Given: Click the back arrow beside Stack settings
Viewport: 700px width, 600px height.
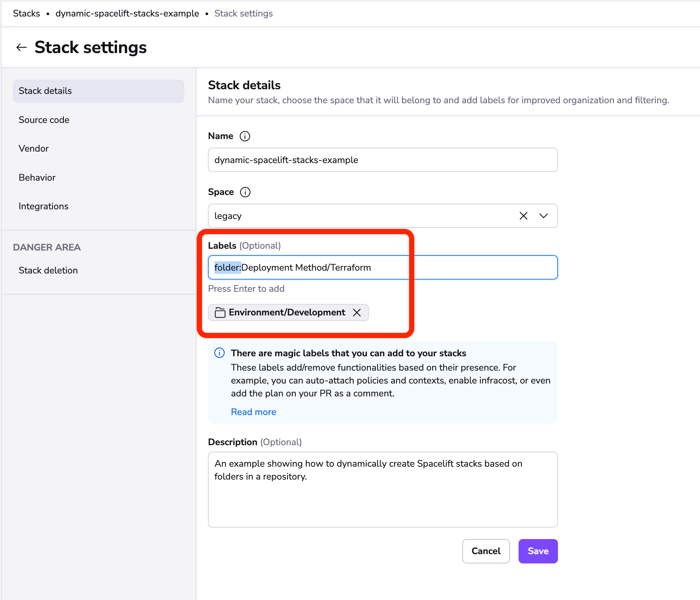Looking at the screenshot, I should (22, 47).
